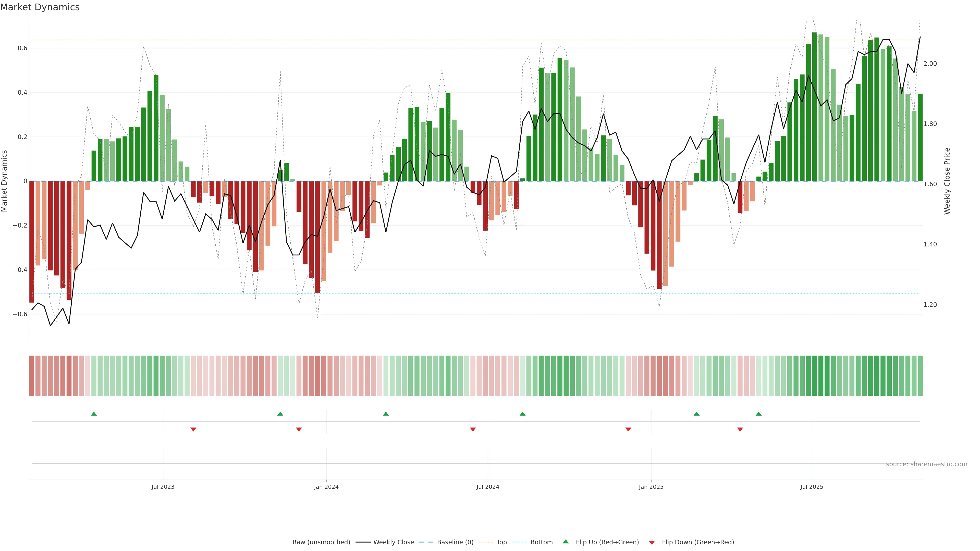Viewport: 980px width, 551px height.
Task: Click the green flip-up marker just after Jul 2024
Action: click(x=522, y=414)
